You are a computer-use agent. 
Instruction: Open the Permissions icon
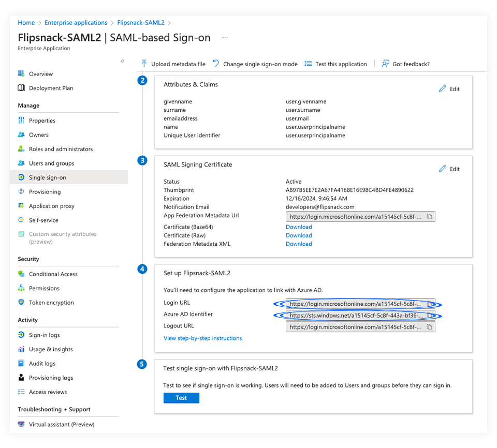[x=21, y=288]
